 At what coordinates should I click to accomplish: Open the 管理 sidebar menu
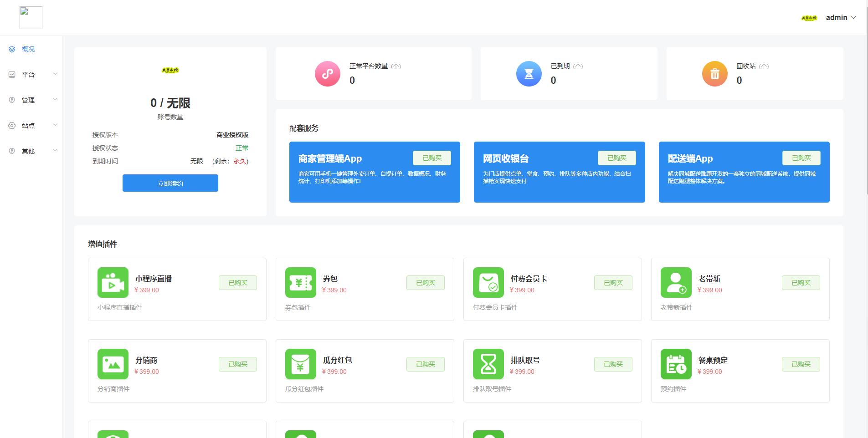tap(31, 100)
